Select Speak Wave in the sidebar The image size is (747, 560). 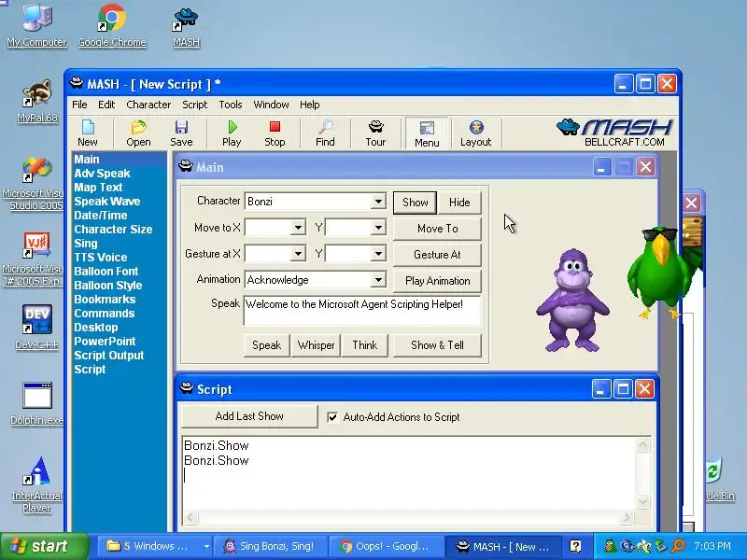pos(106,202)
